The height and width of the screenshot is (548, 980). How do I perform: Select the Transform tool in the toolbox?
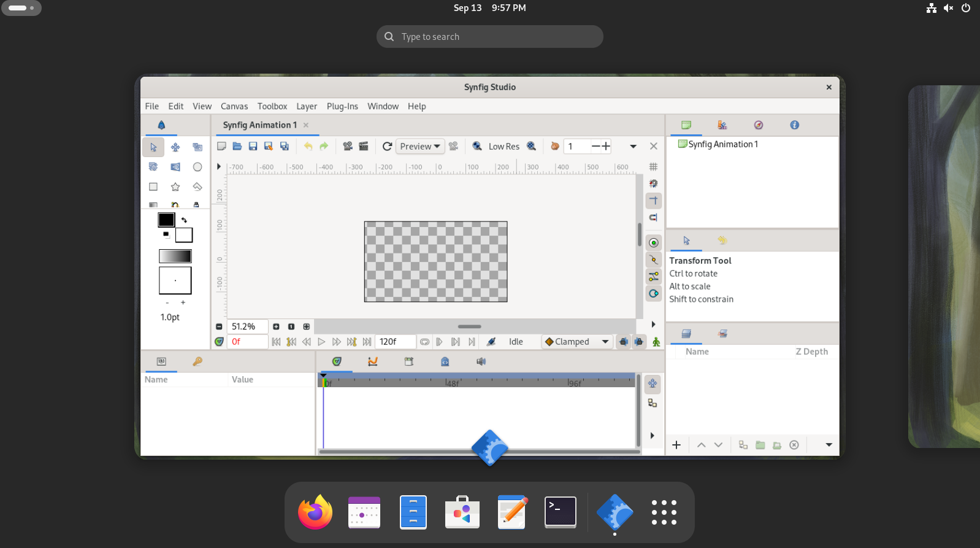pyautogui.click(x=153, y=147)
